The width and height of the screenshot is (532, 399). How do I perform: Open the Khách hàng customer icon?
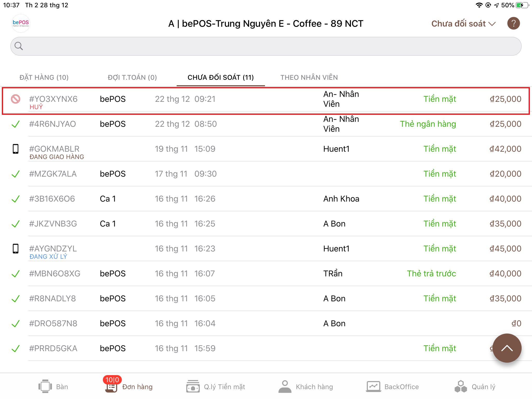click(285, 386)
